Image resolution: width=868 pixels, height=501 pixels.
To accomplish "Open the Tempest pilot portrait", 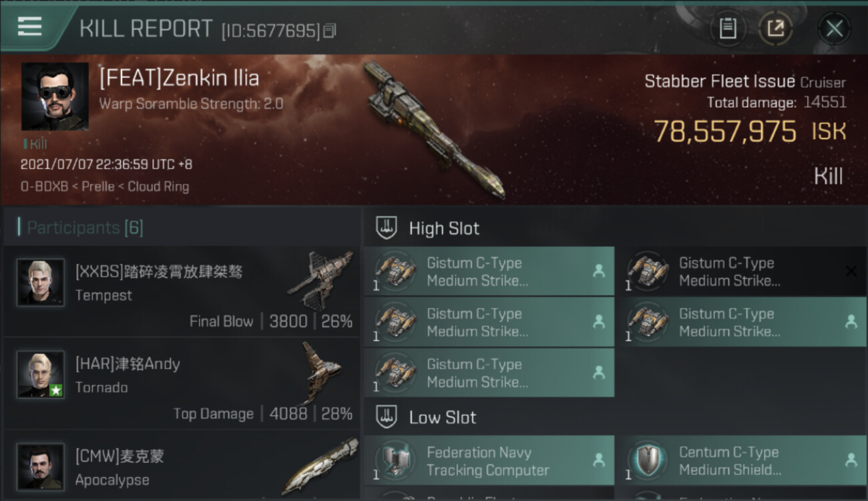I will tap(41, 282).
